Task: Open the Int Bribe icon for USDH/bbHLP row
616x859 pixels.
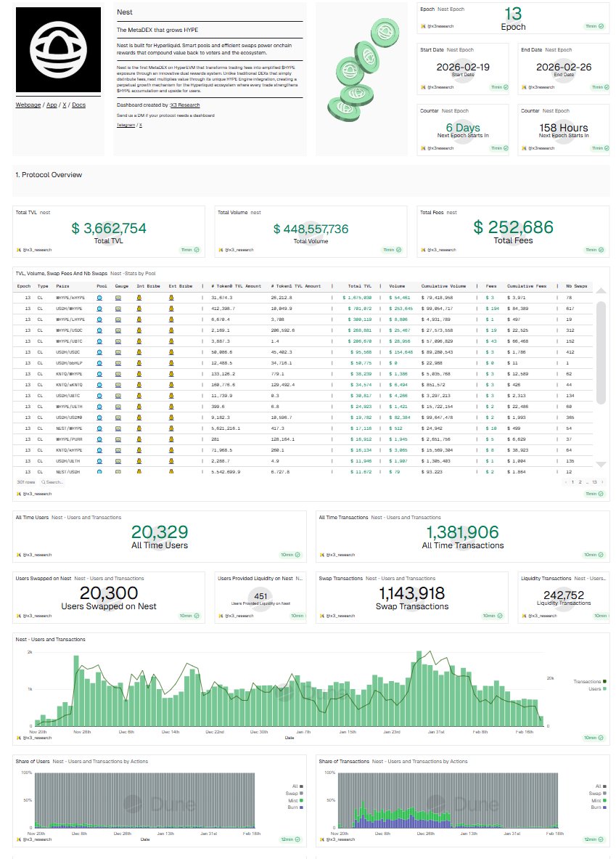Action: pos(139,363)
